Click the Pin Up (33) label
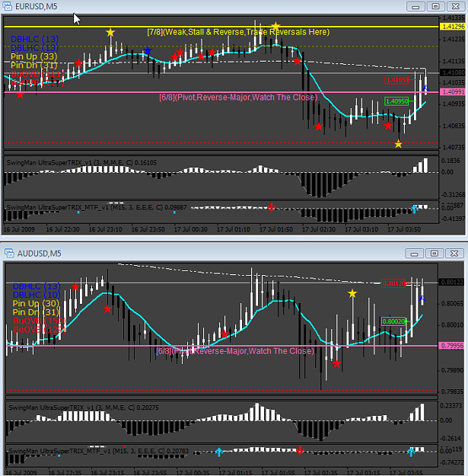The width and height of the screenshot is (468, 476). (33, 56)
